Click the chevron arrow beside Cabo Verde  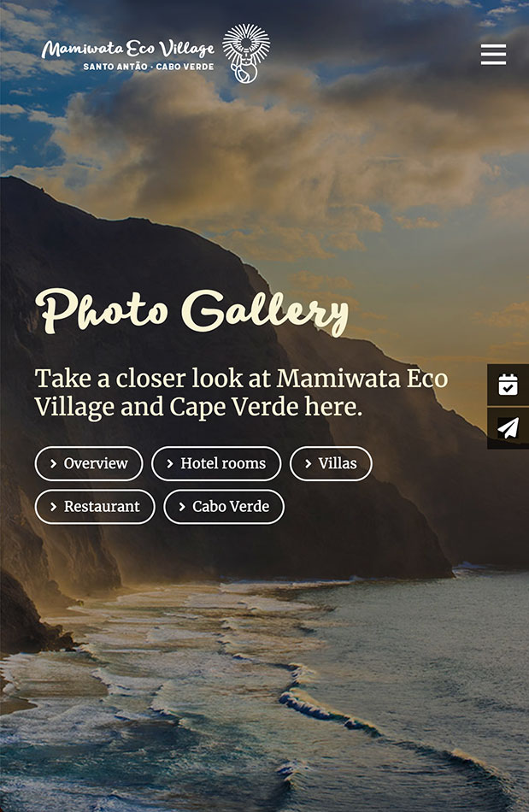(182, 507)
